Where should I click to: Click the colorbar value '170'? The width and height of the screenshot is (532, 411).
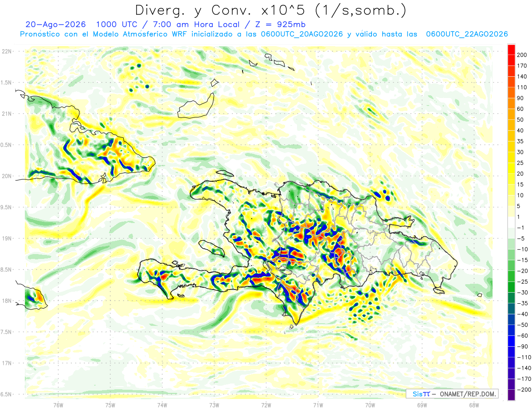(522, 66)
